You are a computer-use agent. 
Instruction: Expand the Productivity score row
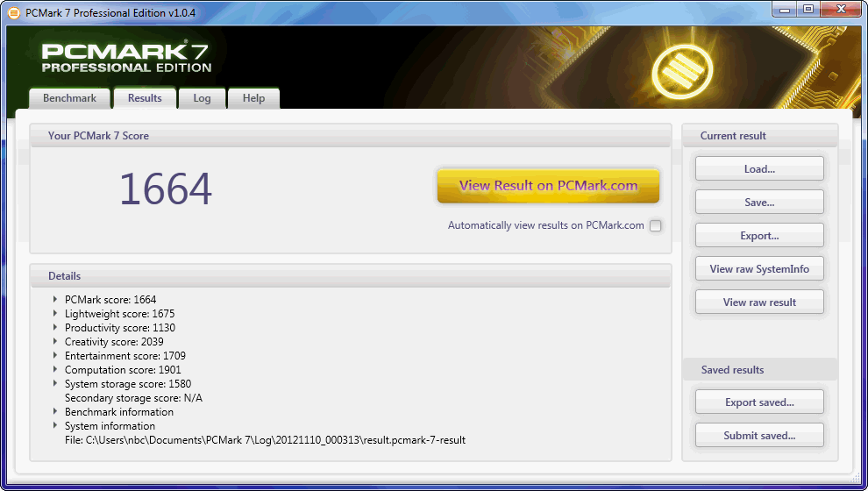click(55, 328)
